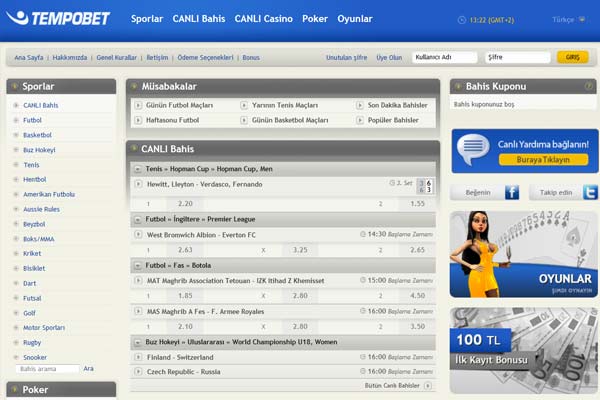Click the bullet icon in Müsabakalar header
This screenshot has height=400, width=600.
(134, 86)
